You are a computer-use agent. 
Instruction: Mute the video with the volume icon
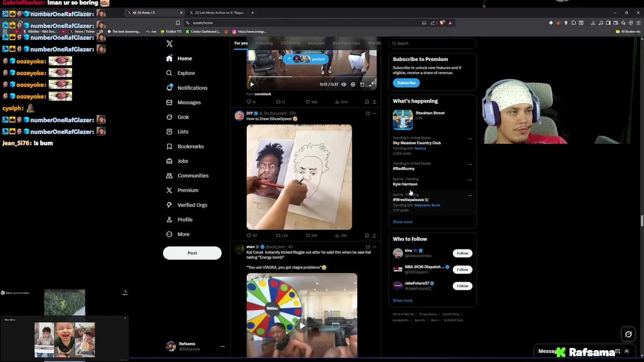(344, 84)
